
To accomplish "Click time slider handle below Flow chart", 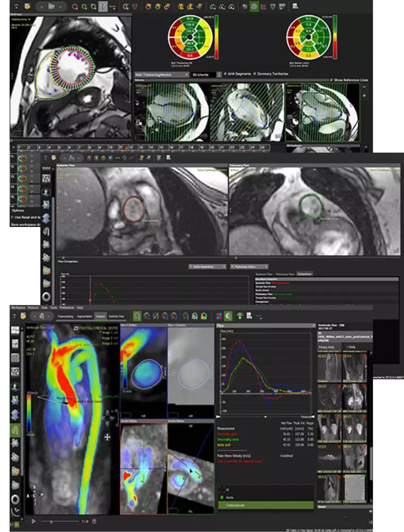I will (265, 417).
